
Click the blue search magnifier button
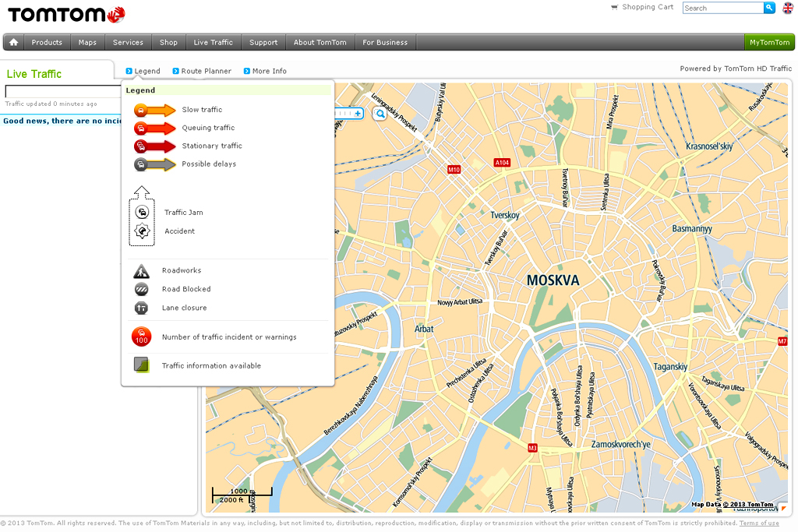769,8
